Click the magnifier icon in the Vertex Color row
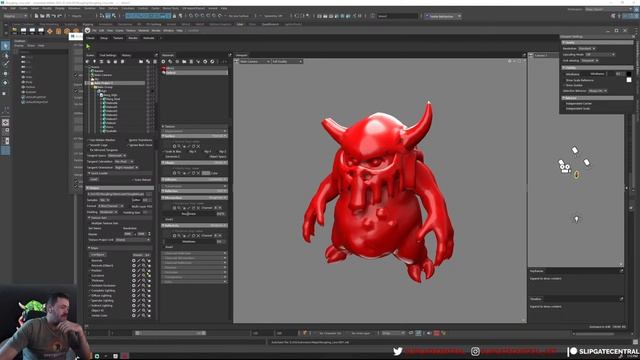The width and height of the screenshot is (640, 360). click(x=144, y=316)
